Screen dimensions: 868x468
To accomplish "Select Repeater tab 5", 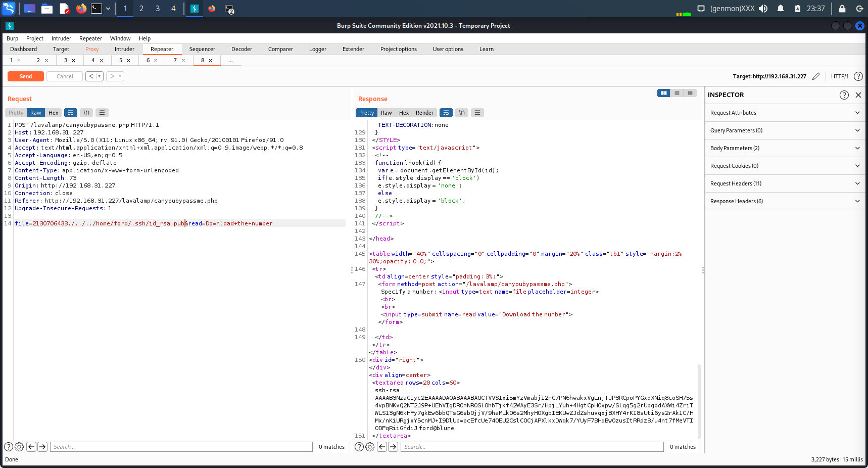I will [121, 61].
